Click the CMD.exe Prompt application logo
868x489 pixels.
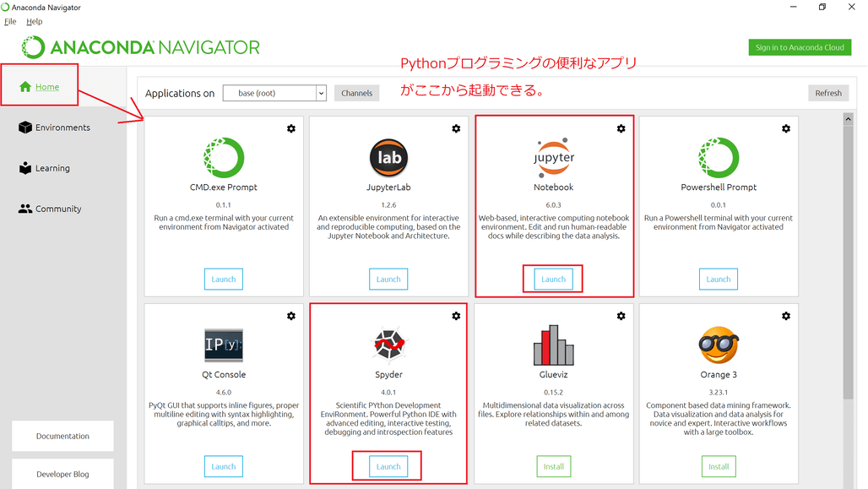point(224,158)
